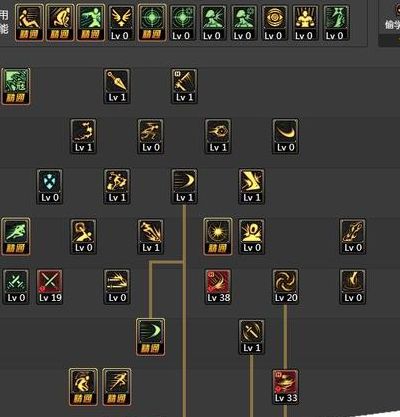Select the mastered green running figure skill
Viewport: 400px width, 417px height.
pyautogui.click(x=16, y=237)
